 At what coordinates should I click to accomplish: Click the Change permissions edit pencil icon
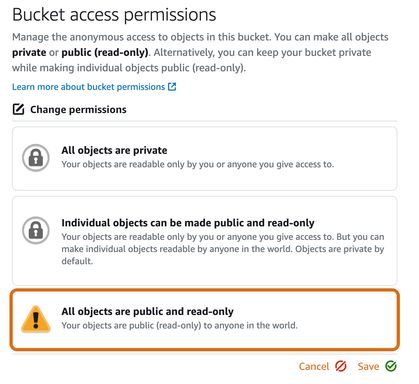click(x=18, y=109)
